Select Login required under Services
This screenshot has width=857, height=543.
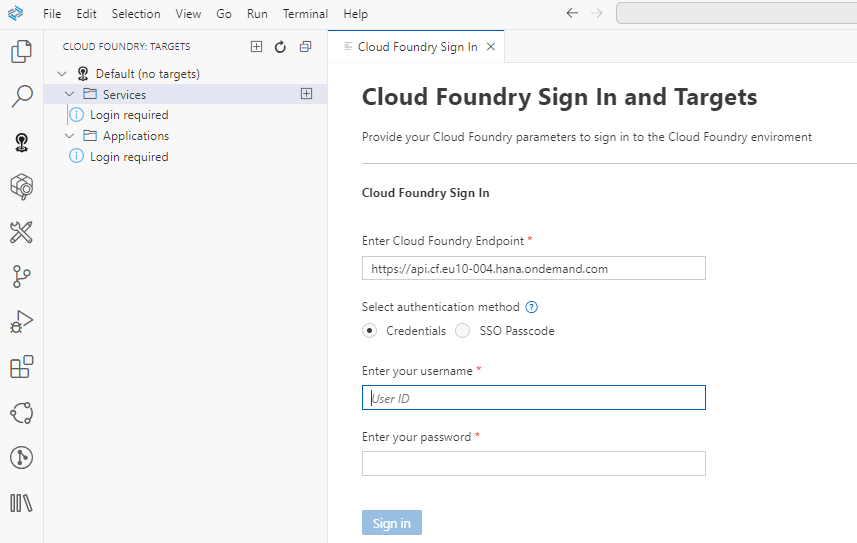(x=129, y=115)
